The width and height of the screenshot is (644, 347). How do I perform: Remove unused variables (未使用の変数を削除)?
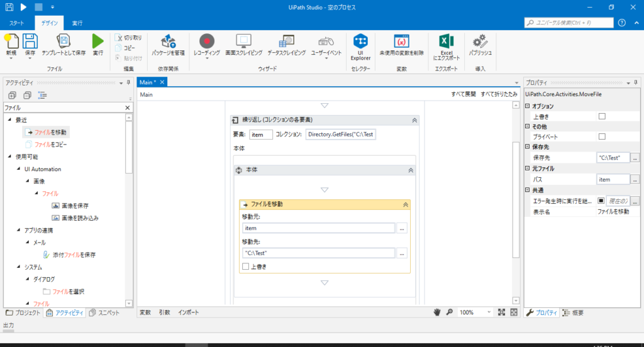(401, 45)
